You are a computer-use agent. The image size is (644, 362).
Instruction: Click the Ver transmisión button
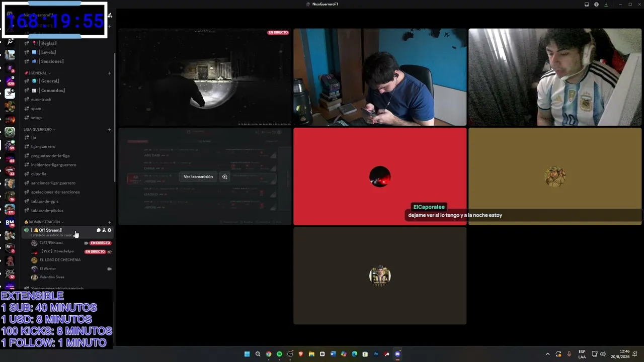(198, 176)
